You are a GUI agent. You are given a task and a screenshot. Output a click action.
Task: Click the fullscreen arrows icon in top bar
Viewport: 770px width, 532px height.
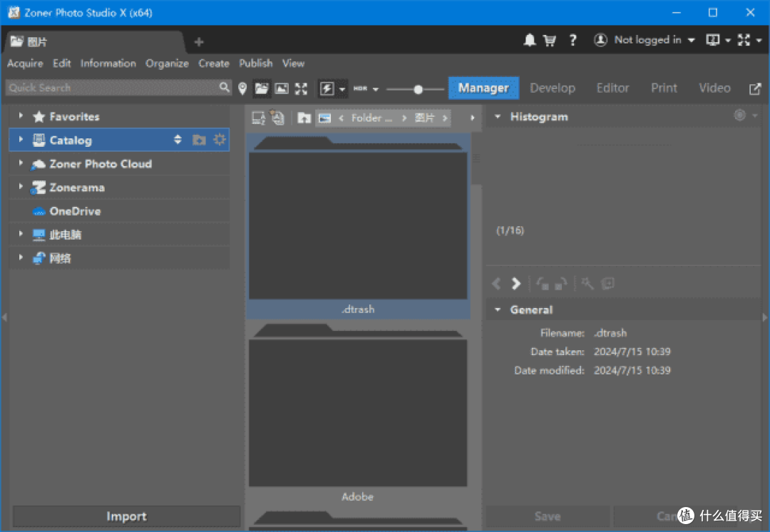(744, 40)
